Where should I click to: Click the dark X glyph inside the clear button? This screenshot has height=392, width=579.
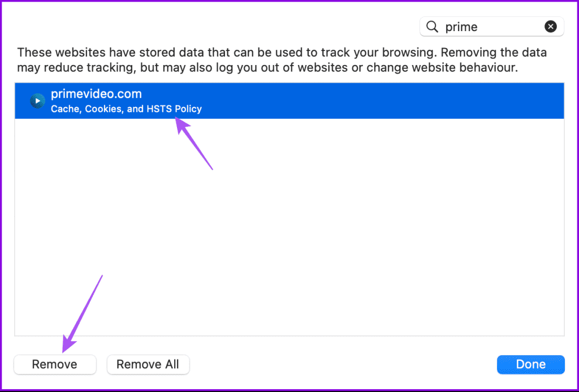pyautogui.click(x=551, y=27)
